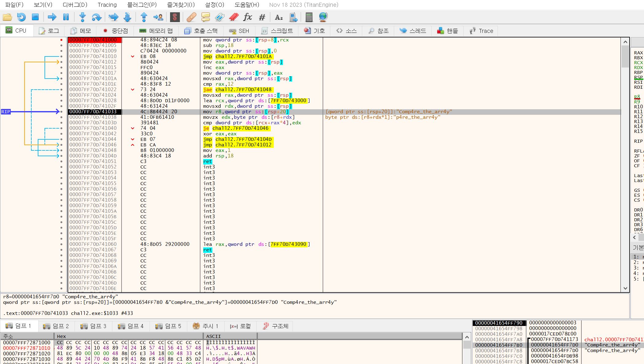Open the 플러그인(P) menu
Image resolution: width=644 pixels, height=364 pixels.
coord(142,5)
